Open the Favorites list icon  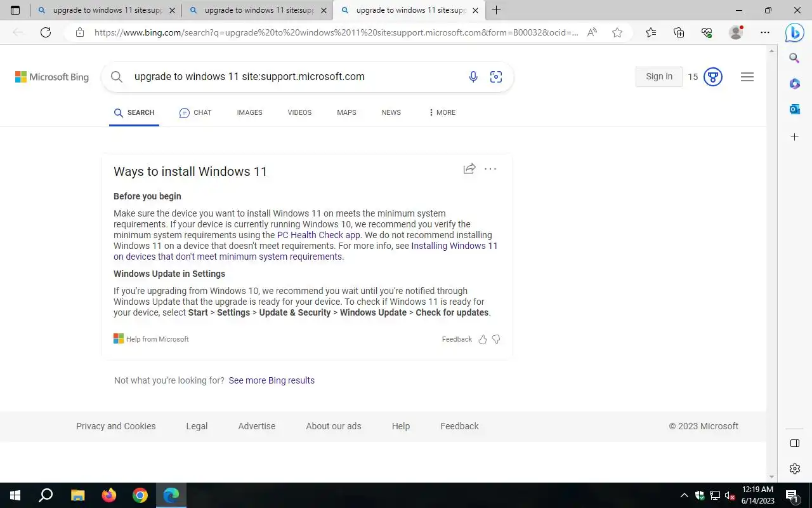click(x=651, y=32)
